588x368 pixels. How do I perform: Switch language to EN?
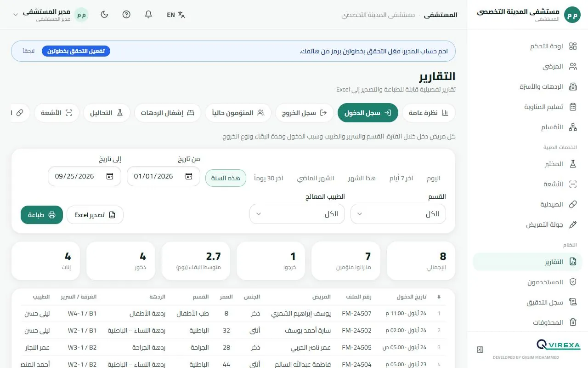click(x=176, y=15)
